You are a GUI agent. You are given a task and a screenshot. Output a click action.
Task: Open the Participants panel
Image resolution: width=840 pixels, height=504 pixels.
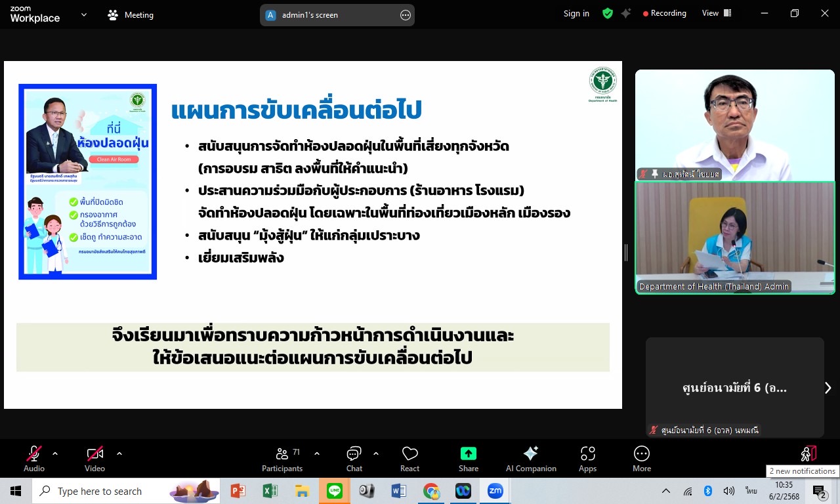tap(282, 459)
